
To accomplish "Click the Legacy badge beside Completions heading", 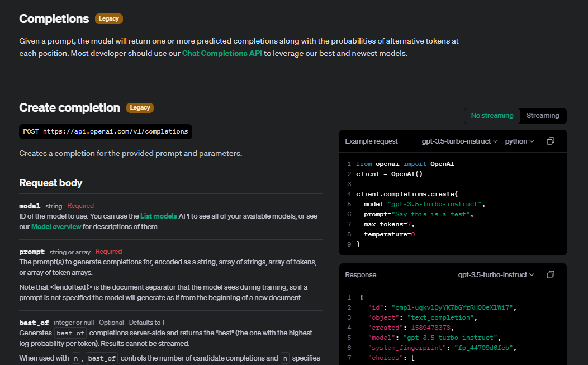I will pyautogui.click(x=108, y=18).
